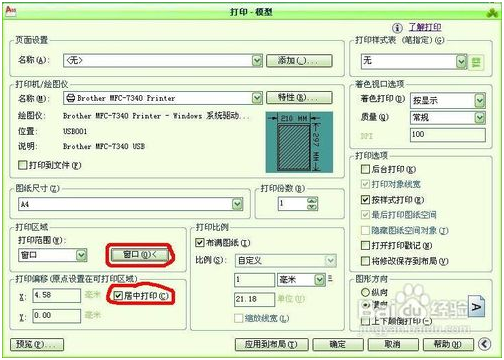Image resolution: width=504 pixels, height=360 pixels.
Task: Select the 纵向 portrait radio button
Action: pyautogui.click(x=365, y=292)
